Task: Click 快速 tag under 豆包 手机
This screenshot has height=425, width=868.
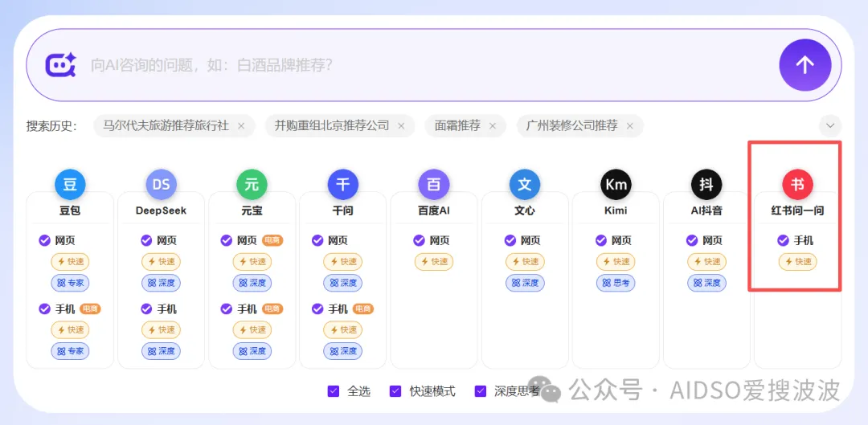Action: (x=70, y=330)
